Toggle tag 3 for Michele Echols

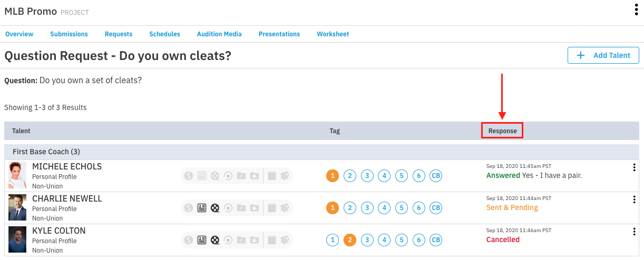tap(367, 176)
